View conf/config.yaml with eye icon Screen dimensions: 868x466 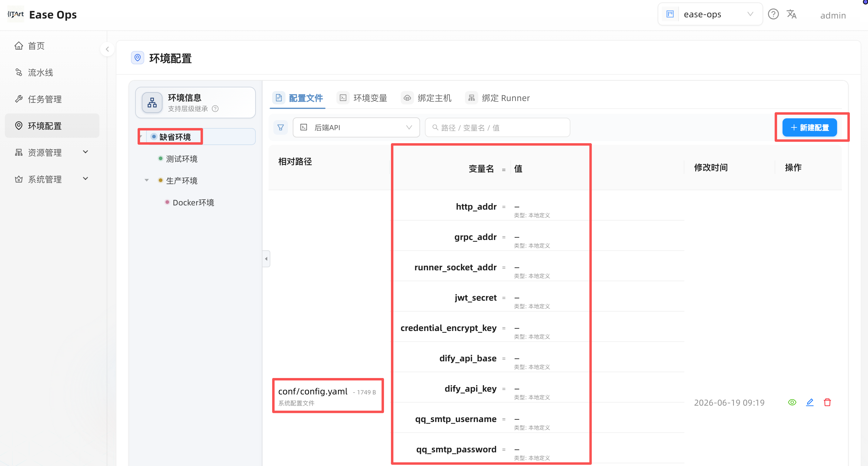coord(792,402)
